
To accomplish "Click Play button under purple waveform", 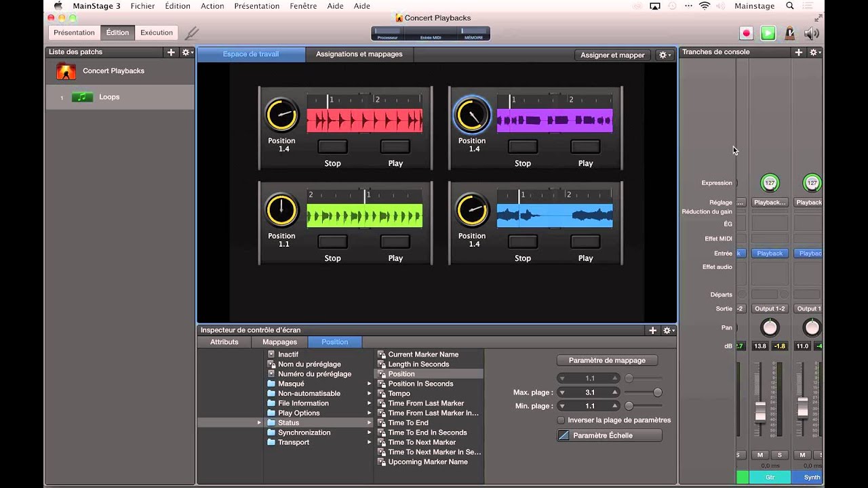I will pyautogui.click(x=585, y=146).
